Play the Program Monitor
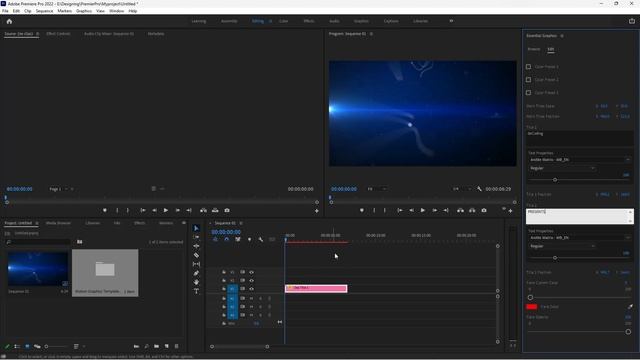The height and width of the screenshot is (360, 640). [423, 210]
